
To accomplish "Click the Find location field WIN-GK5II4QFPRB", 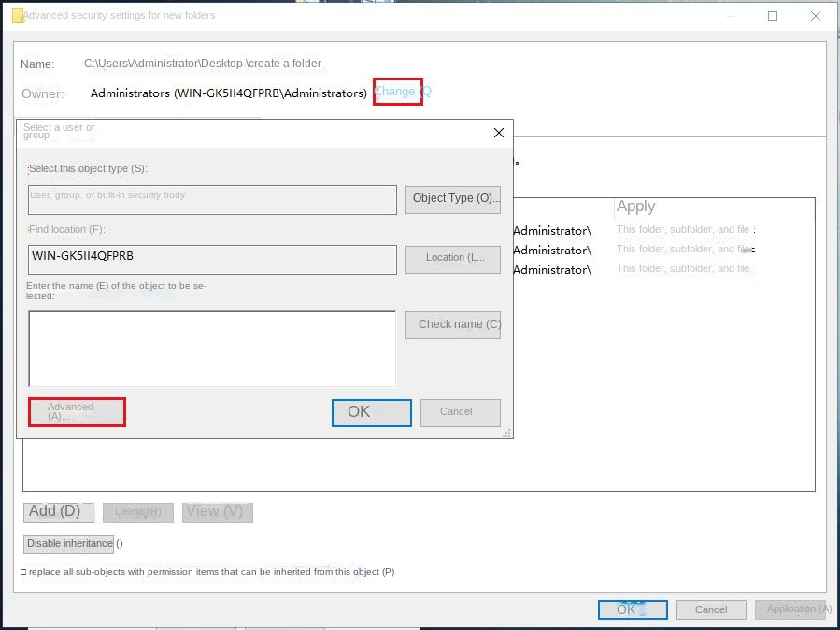I will (x=212, y=259).
